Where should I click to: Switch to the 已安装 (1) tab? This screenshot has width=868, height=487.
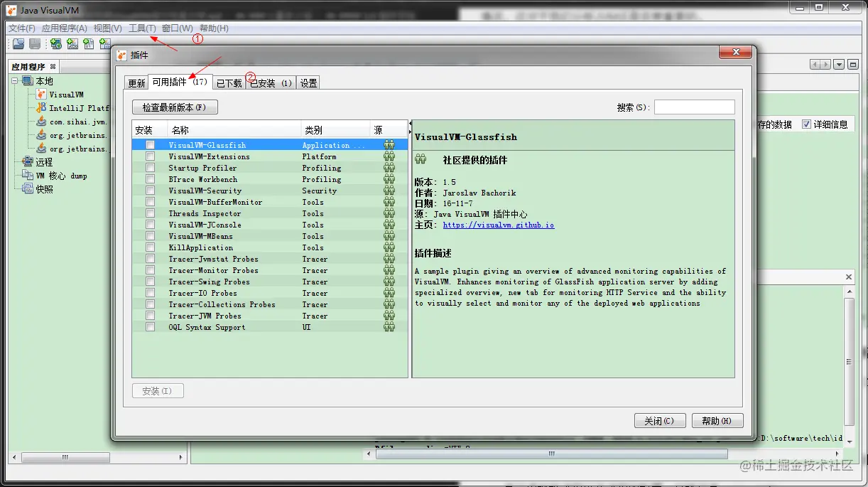271,83
